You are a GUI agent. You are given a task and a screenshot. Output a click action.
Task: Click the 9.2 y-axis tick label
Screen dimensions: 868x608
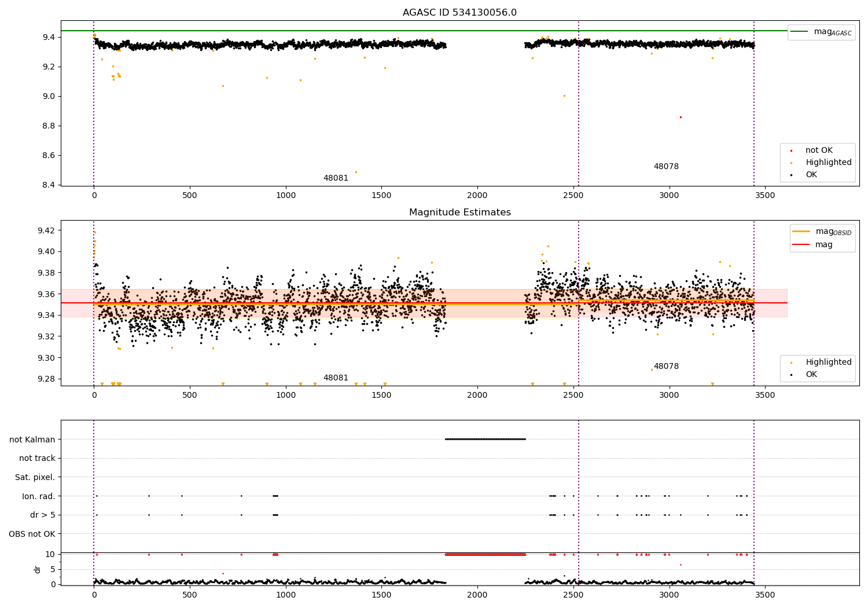(49, 67)
